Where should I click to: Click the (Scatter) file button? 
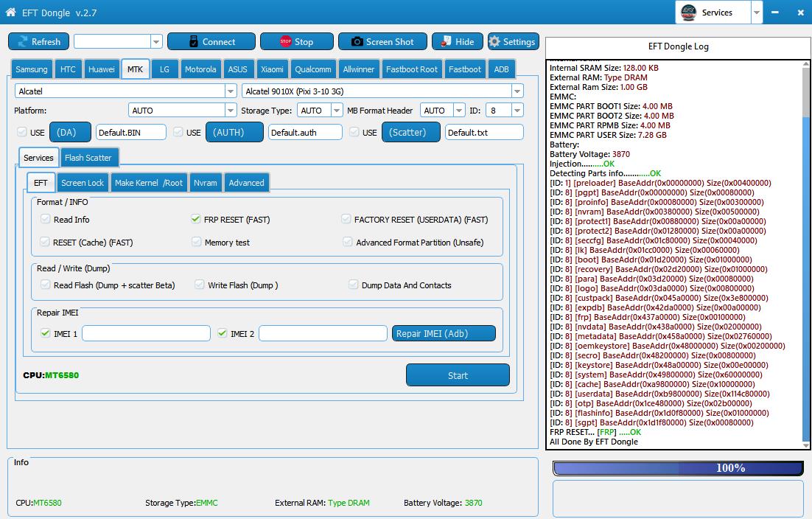(x=411, y=132)
